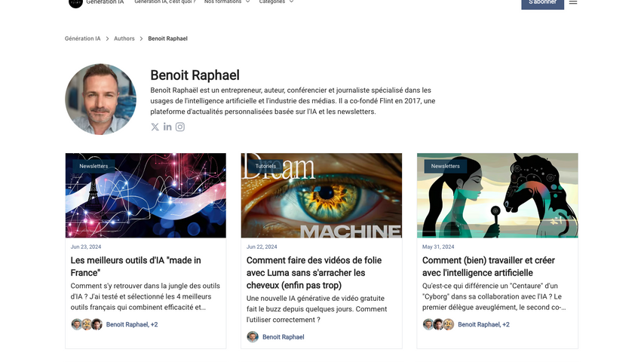Open "Génération IA, c'est quoi ?" menu item
Image resolution: width=644 pixels, height=362 pixels.
point(164,2)
